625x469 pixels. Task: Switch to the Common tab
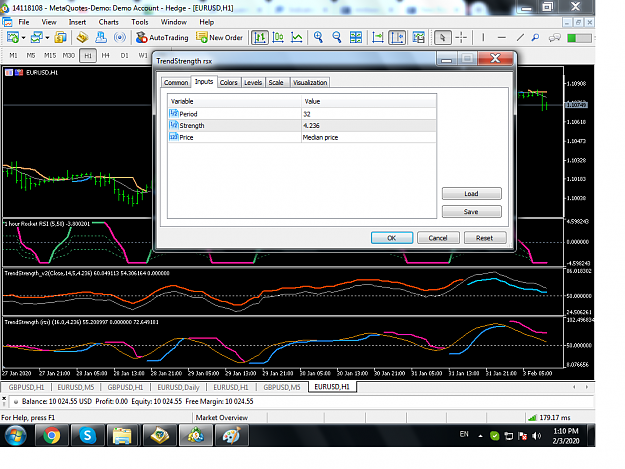[176, 82]
